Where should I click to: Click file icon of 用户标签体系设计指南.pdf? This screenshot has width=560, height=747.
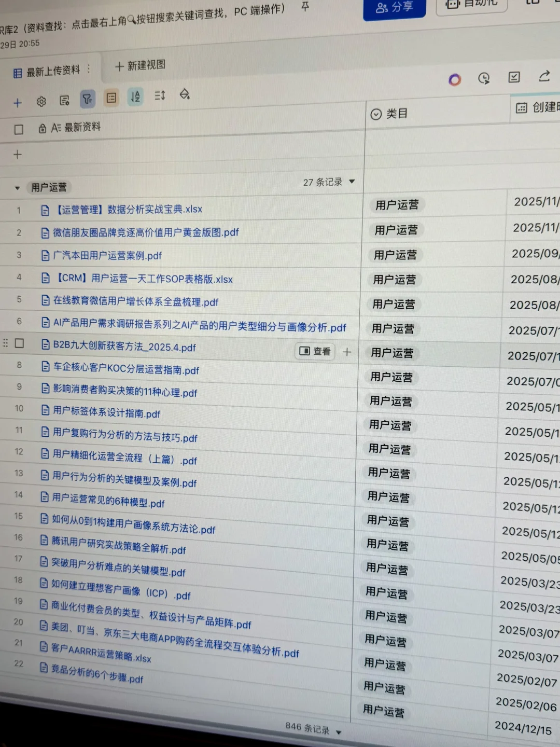(46, 410)
